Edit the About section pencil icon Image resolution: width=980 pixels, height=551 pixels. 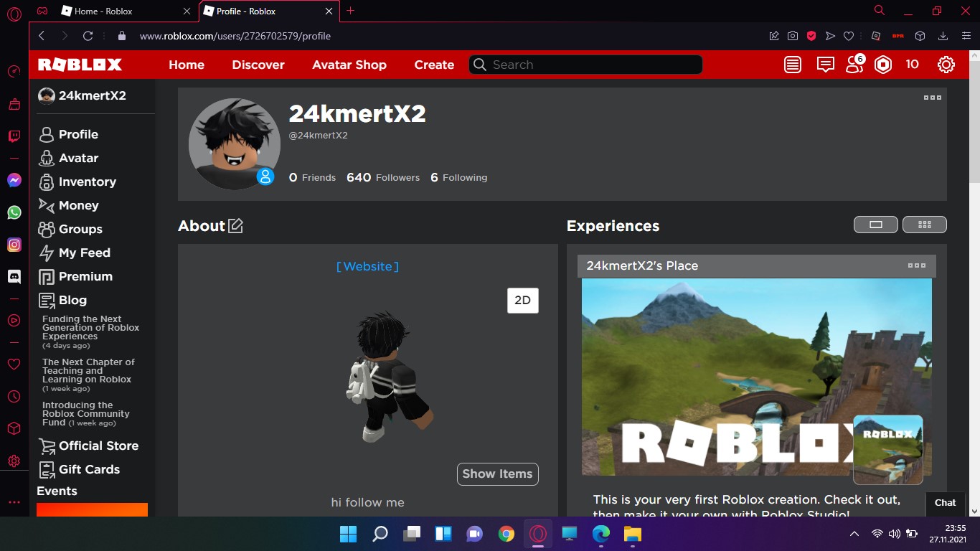[235, 225]
